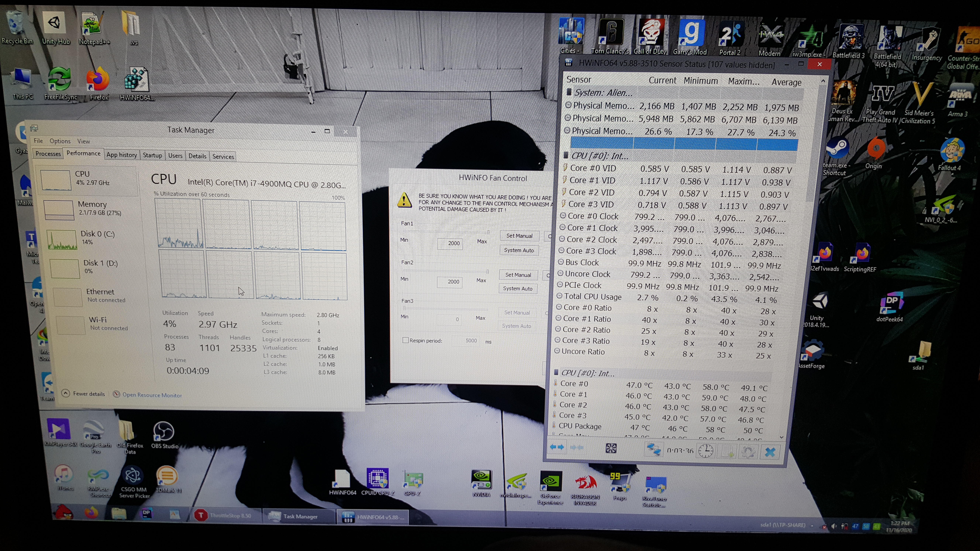
Task: Open HWiNFO sensor settings gear icon
Action: click(x=748, y=452)
